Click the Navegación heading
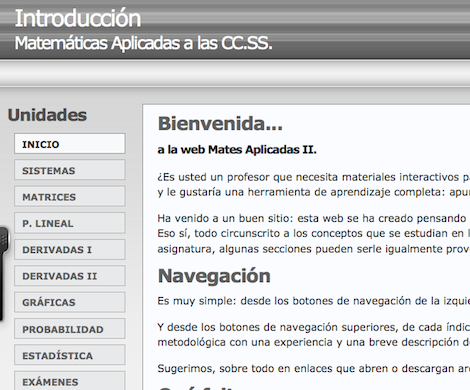 214,276
